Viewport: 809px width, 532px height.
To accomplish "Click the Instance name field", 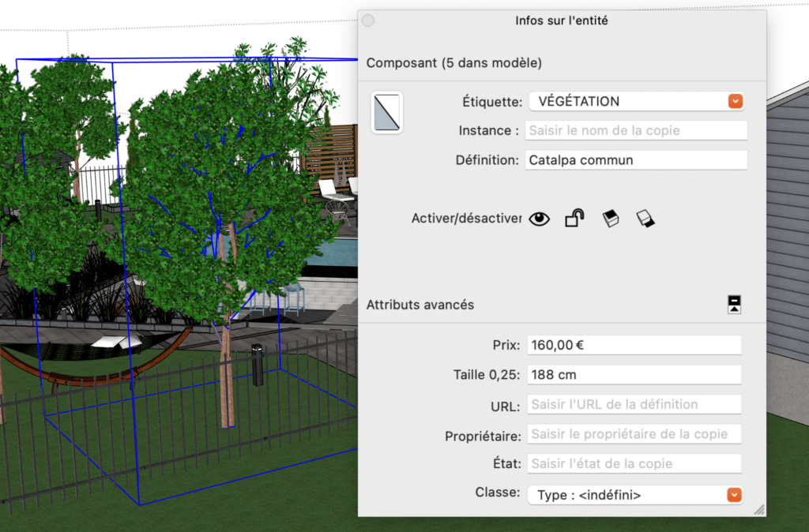I will [x=636, y=130].
